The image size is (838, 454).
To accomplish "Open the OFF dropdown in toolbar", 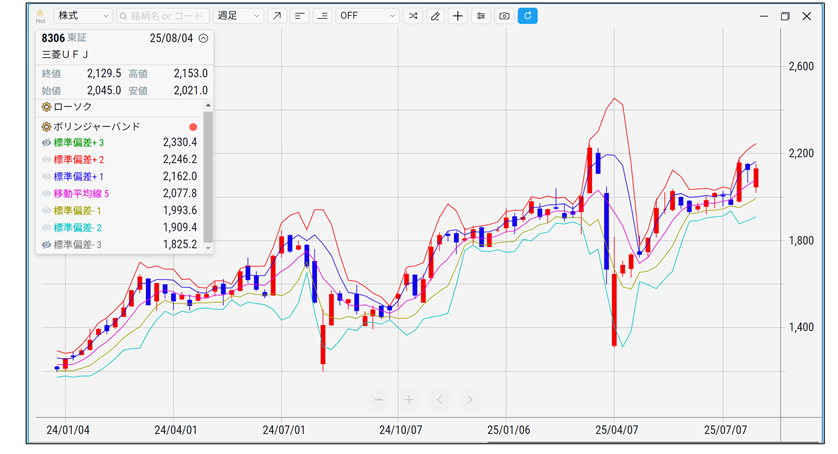I will click(x=367, y=16).
